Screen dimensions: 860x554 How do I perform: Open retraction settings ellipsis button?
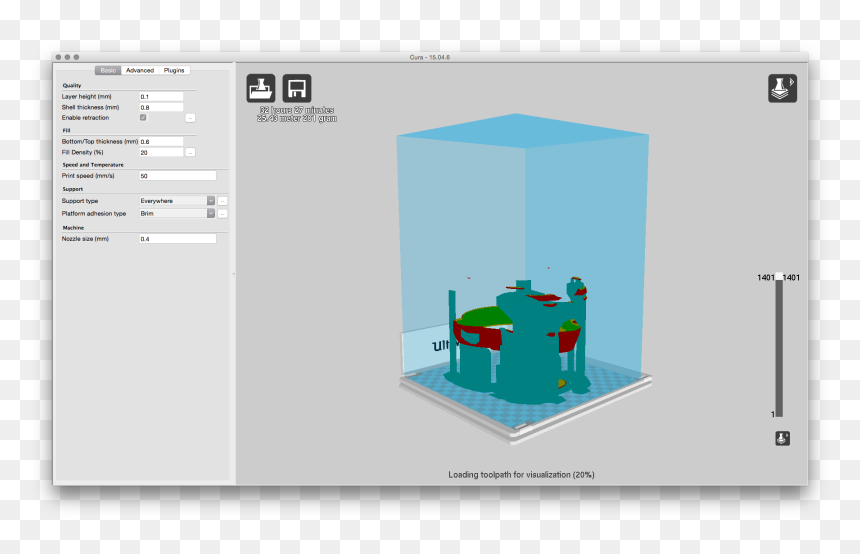click(x=190, y=118)
